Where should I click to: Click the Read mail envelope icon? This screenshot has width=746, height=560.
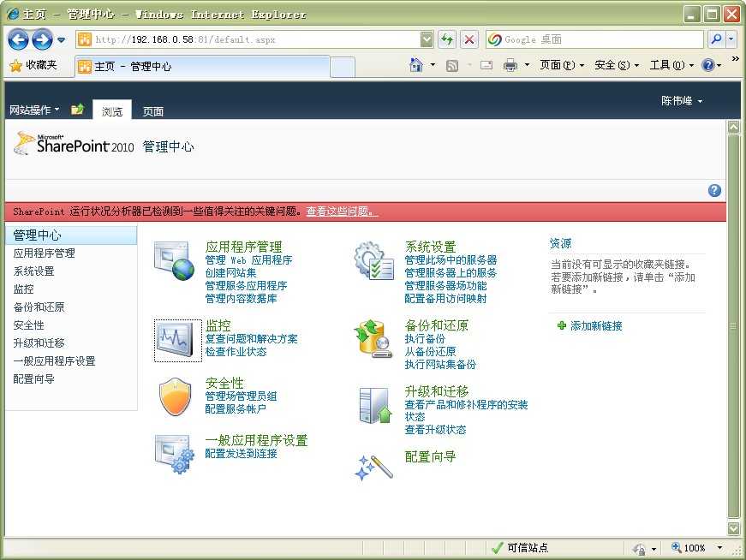pyautogui.click(x=486, y=66)
